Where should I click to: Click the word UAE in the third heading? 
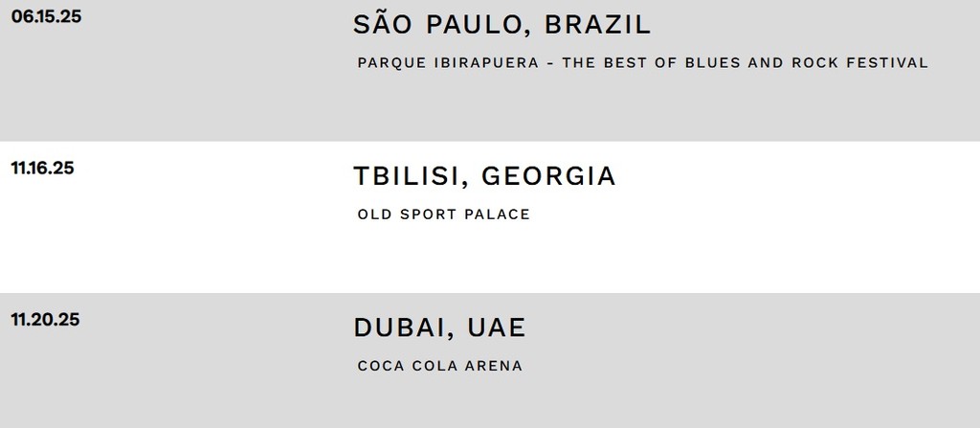497,327
